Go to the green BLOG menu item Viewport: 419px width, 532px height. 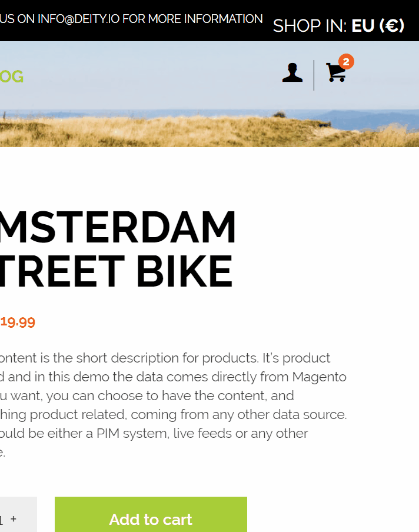pos(12,77)
